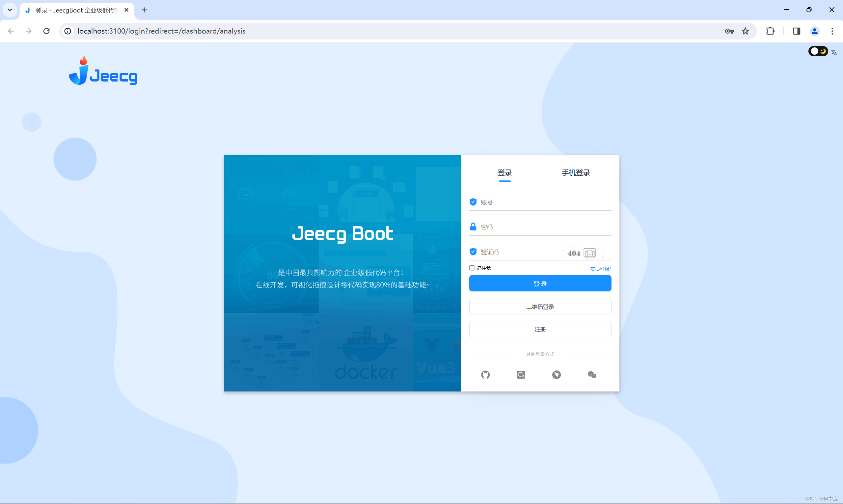Switch to the 手机登录 tab
Screen dimensions: 843x504
pyautogui.click(x=576, y=172)
